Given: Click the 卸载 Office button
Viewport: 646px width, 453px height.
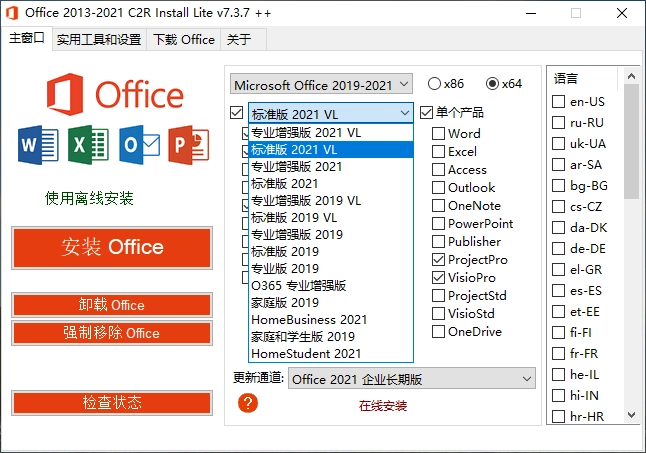Looking at the screenshot, I should tap(112, 305).
